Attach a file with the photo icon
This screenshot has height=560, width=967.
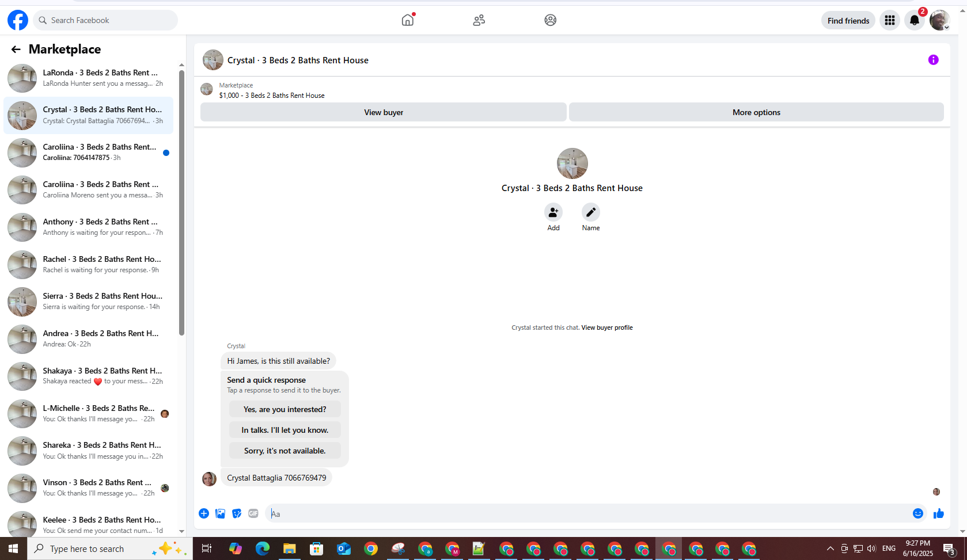(x=220, y=513)
